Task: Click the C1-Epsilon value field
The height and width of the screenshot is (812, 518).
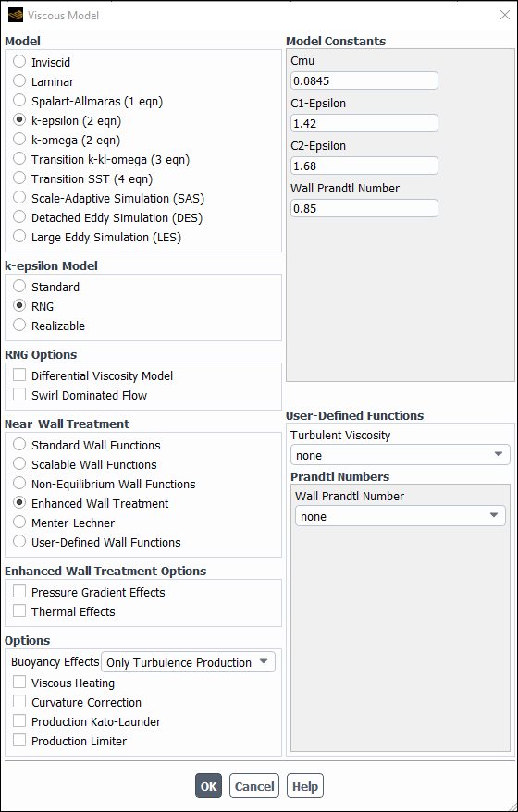Action: (364, 123)
